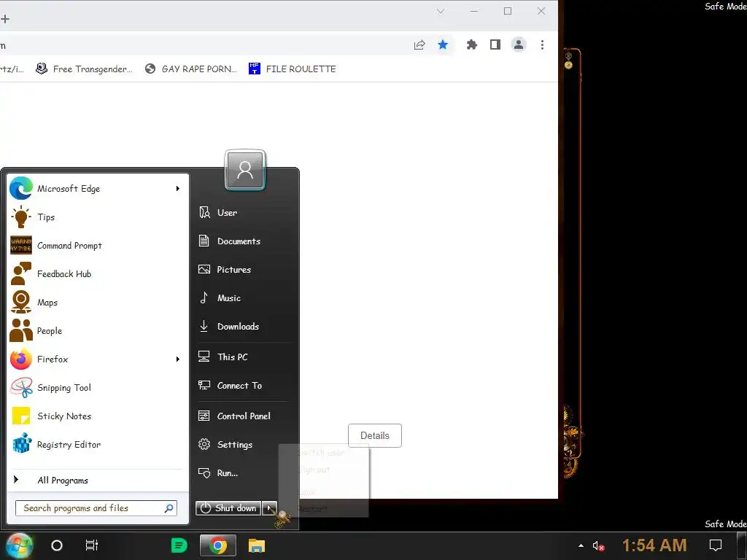
Task: Open the notification center icon
Action: coord(716,545)
